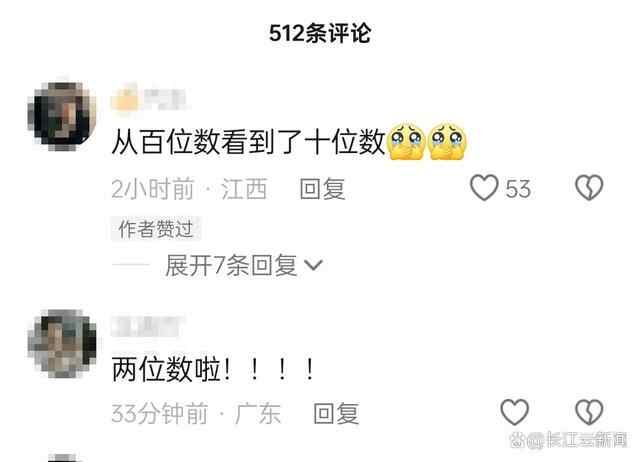Open the second commenter's blurred username

tap(147, 326)
